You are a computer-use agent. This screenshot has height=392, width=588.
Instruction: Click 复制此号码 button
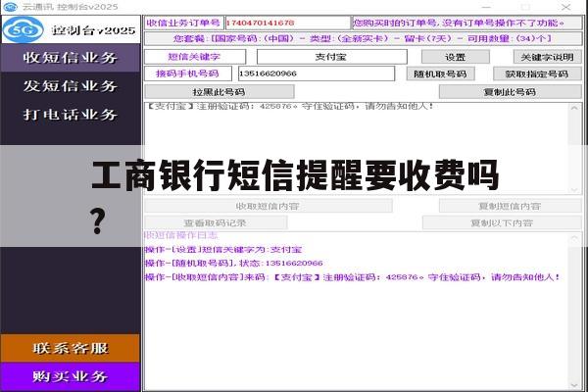pyautogui.click(x=510, y=92)
